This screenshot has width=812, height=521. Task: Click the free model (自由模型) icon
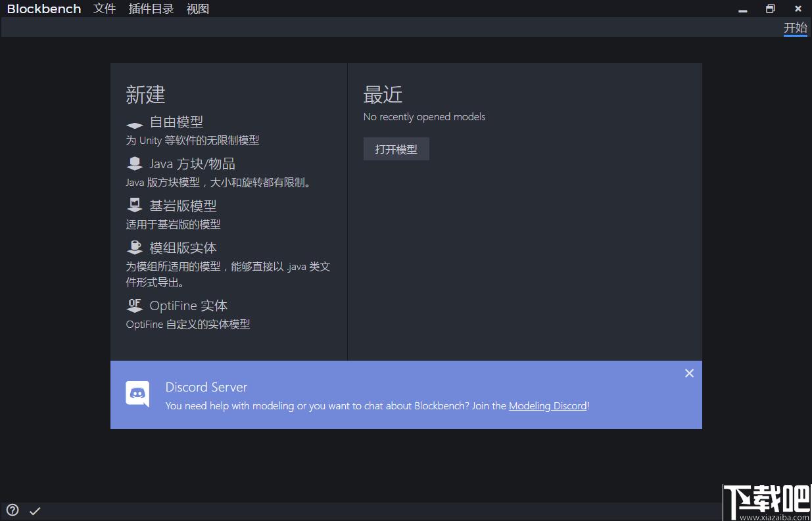pyautogui.click(x=135, y=125)
